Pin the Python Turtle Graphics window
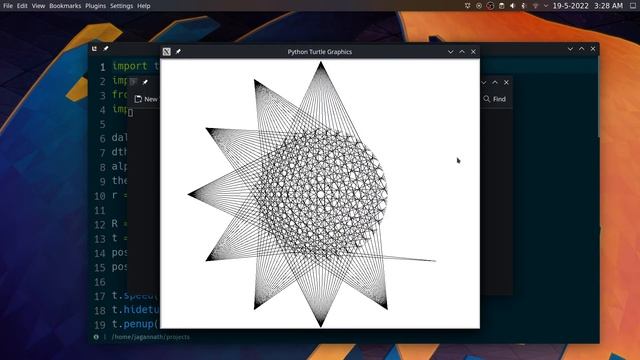 pyautogui.click(x=178, y=51)
